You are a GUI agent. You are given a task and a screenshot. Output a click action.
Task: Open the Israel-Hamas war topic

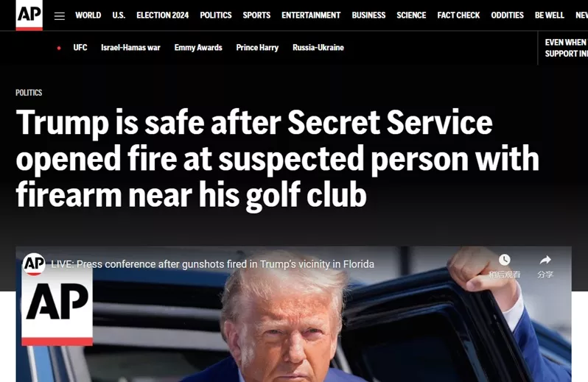point(130,48)
